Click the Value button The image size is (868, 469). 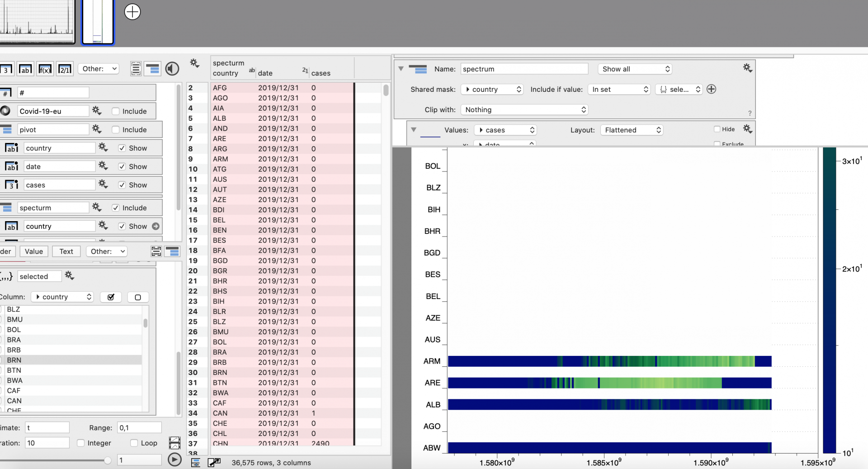34,251
